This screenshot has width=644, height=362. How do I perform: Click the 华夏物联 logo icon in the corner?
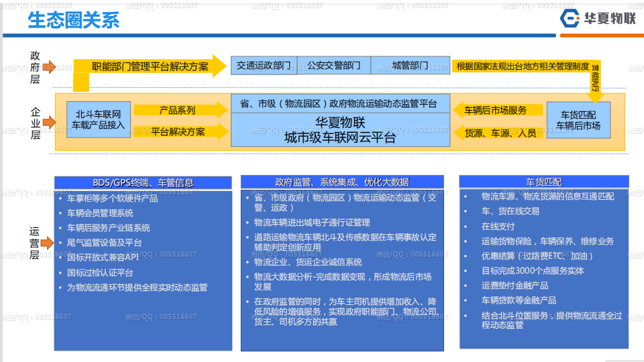[x=570, y=19]
